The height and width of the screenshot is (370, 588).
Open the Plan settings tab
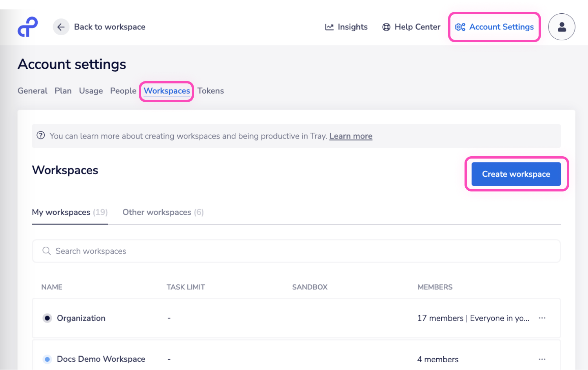click(63, 90)
